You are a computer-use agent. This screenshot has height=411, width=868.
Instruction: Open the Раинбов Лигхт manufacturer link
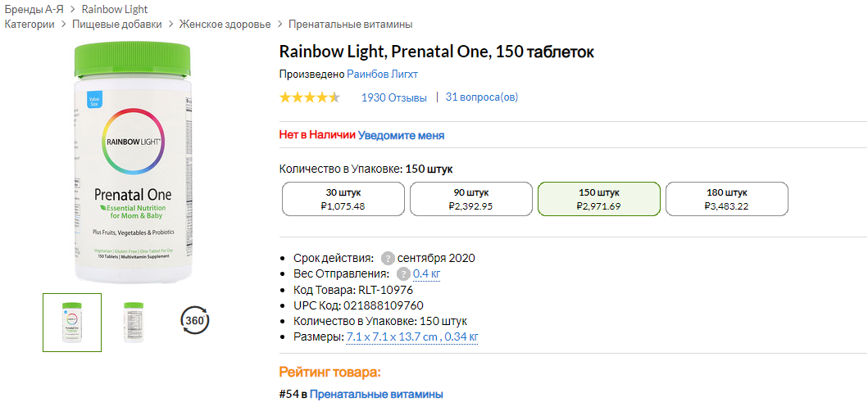[383, 74]
